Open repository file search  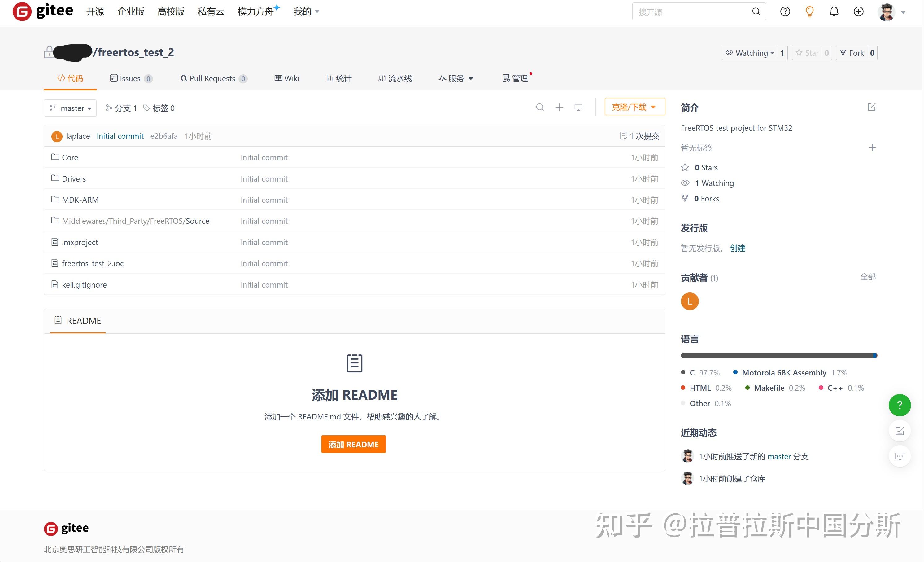click(x=540, y=108)
